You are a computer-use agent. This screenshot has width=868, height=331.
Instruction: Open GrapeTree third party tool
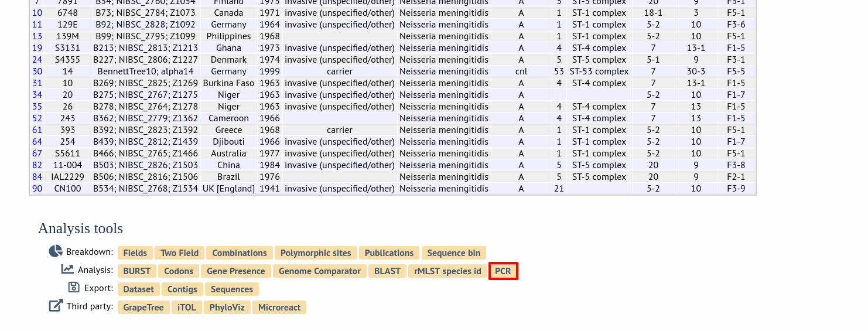[143, 308]
